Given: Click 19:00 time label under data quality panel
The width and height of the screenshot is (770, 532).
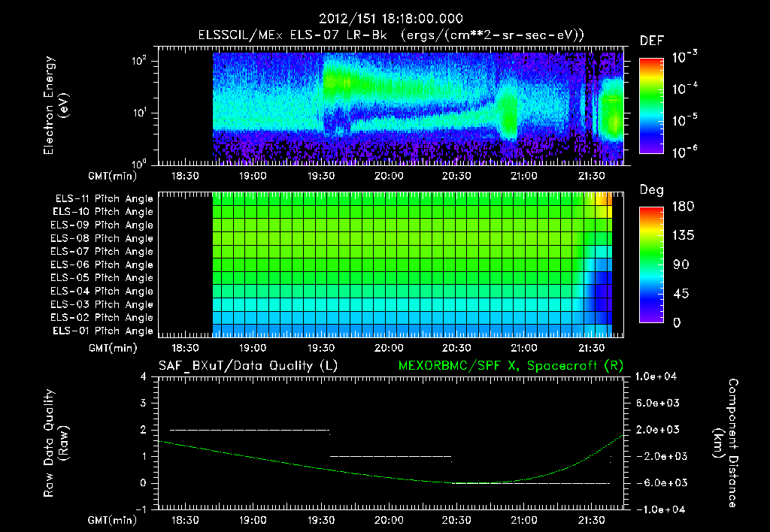Looking at the screenshot, I should 253,520.
